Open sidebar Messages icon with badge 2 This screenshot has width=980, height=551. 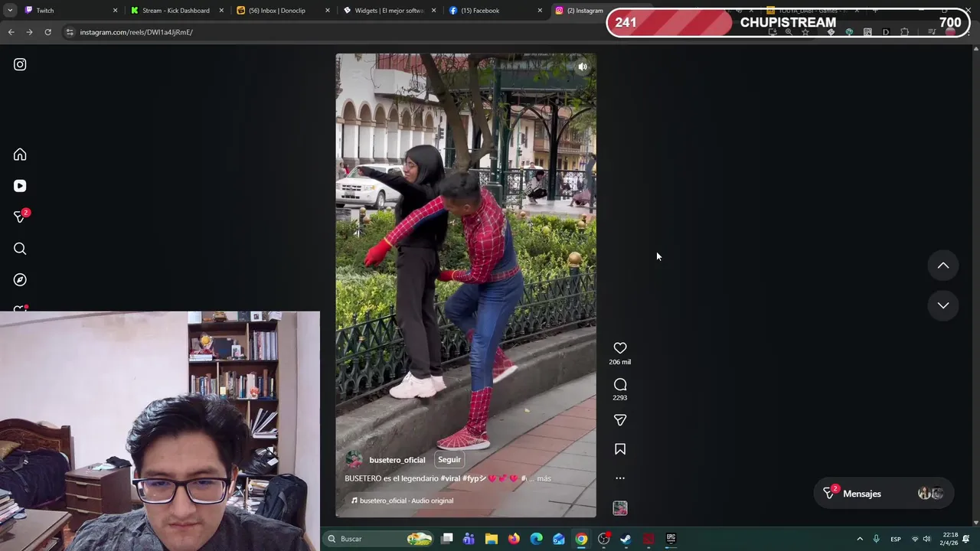click(20, 217)
